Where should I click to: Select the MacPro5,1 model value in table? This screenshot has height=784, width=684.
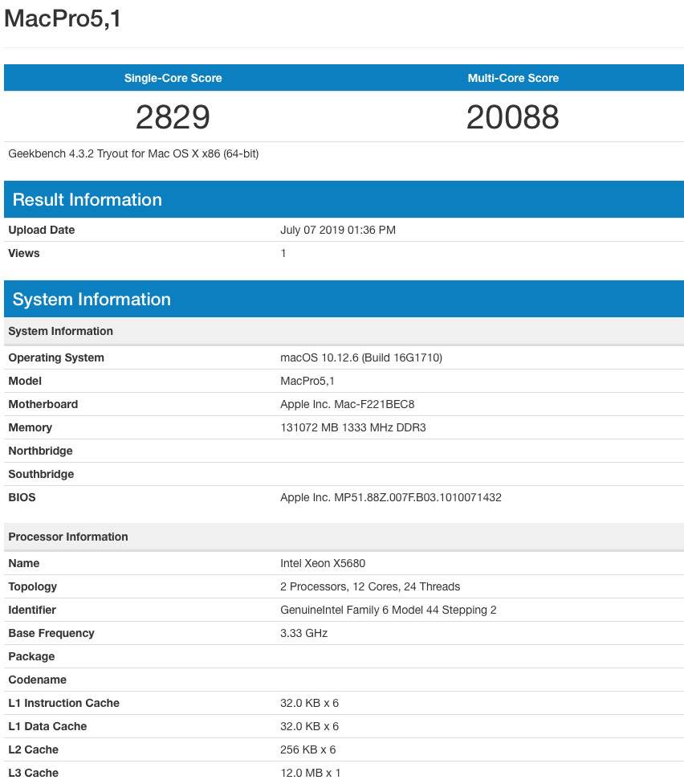click(x=307, y=381)
